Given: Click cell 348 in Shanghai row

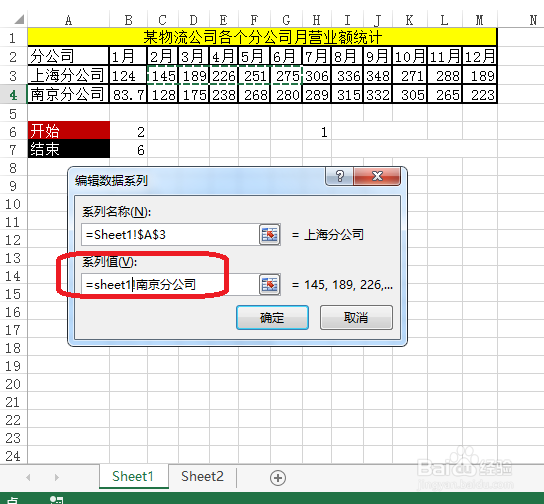Looking at the screenshot, I should [x=378, y=76].
